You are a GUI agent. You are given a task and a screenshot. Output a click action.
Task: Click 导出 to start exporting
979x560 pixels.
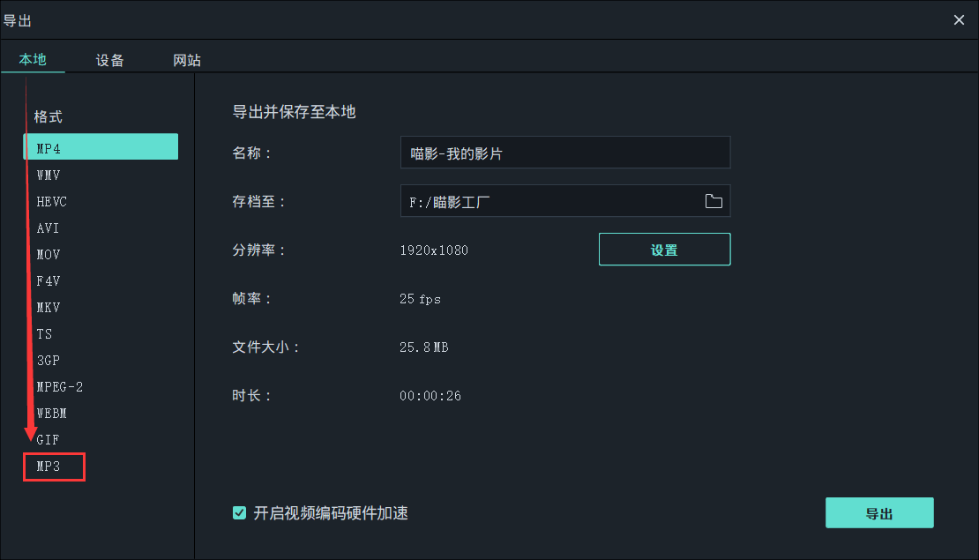(879, 511)
